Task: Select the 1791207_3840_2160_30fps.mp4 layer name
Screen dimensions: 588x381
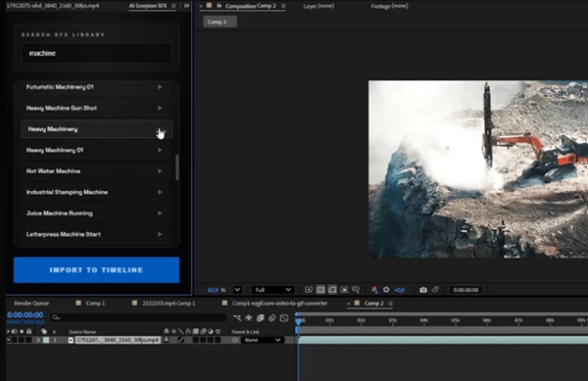Action: [x=118, y=340]
